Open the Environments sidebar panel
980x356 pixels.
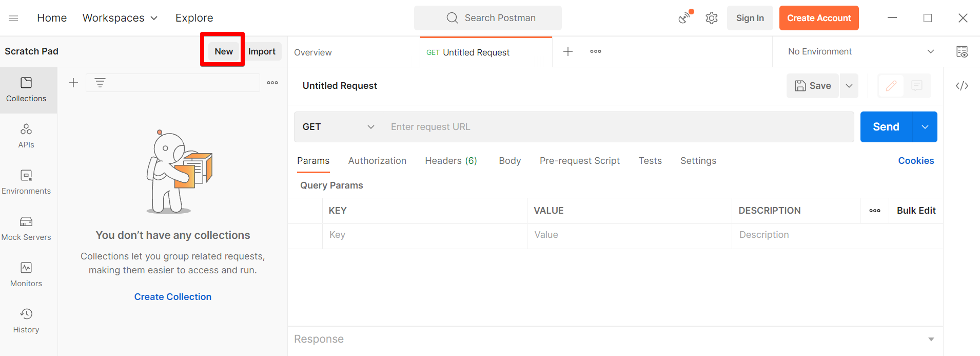(26, 182)
